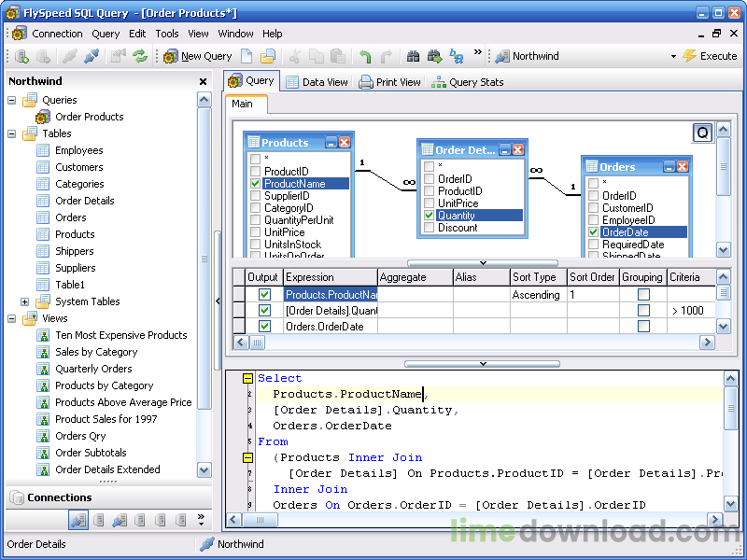Open the Northwind connection dropdown
The width and height of the screenshot is (747, 560).
673,56
